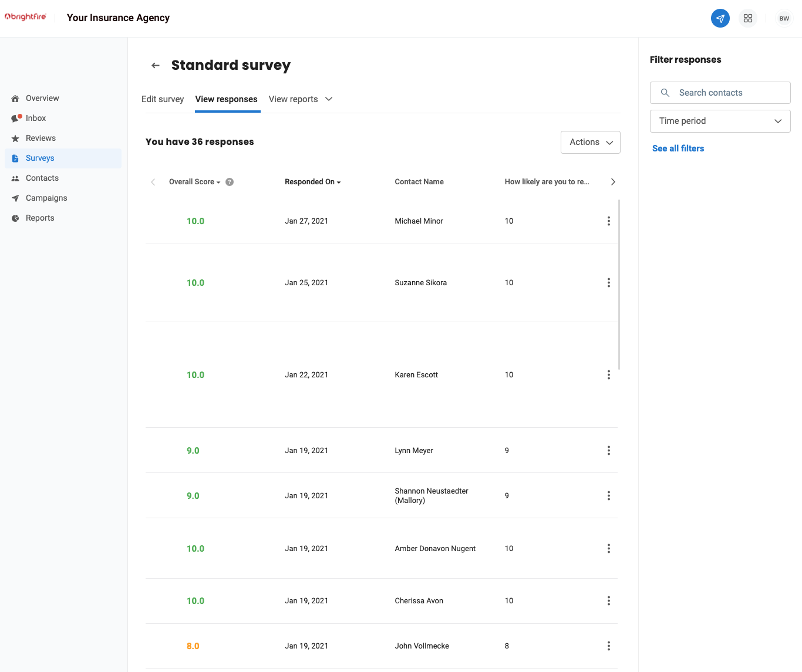Sort responses by Responded On column
This screenshot has width=802, height=672.
click(x=312, y=182)
